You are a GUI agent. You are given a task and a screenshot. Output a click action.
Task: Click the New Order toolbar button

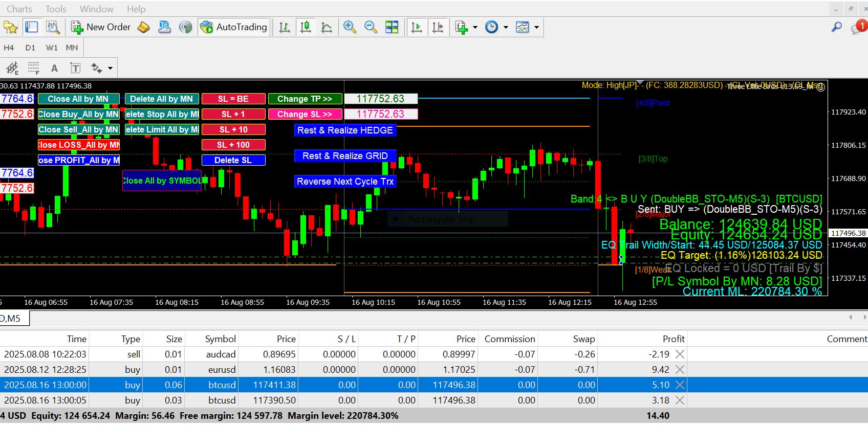(x=101, y=27)
